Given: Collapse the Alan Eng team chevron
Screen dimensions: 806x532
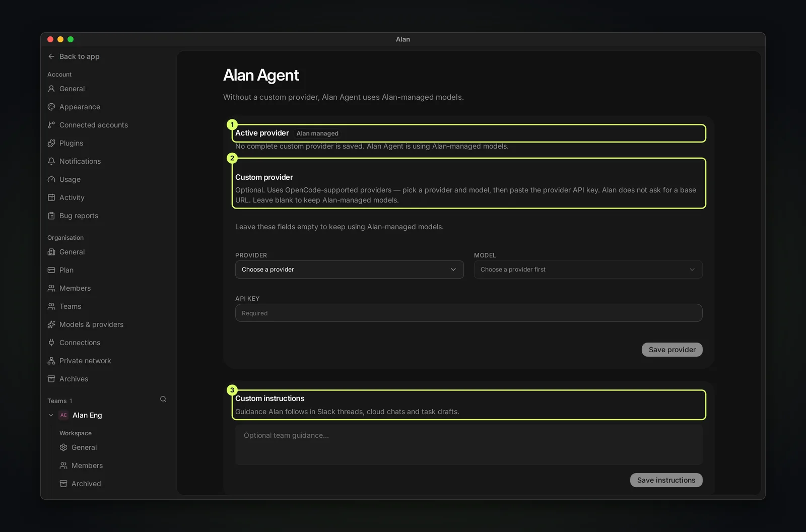Looking at the screenshot, I should (51, 415).
